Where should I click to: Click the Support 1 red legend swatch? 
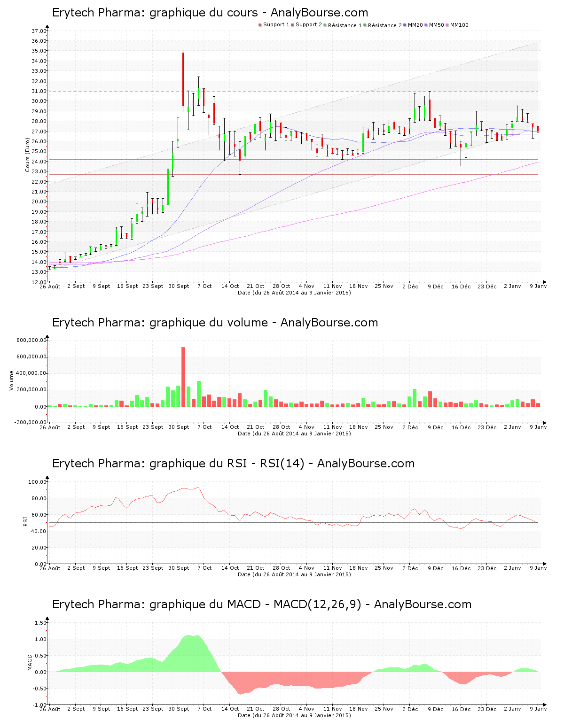(260, 25)
